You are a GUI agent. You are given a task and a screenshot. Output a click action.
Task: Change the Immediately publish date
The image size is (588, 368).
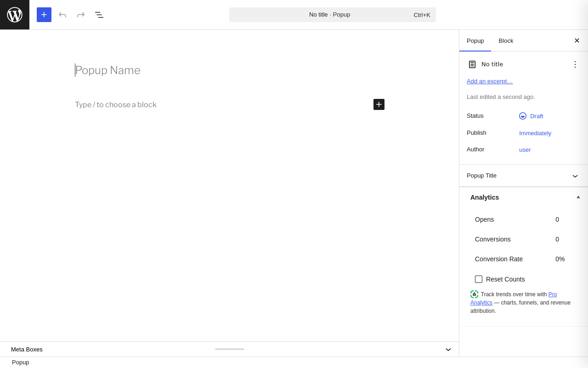coord(535,133)
